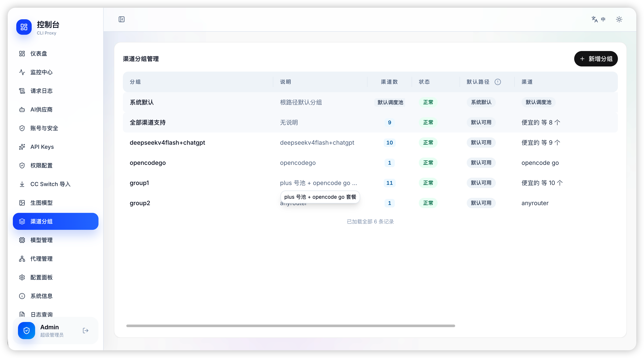Screen dimensions: 644x358
Task: Click 默认调度池 badge in 渠道 column
Action: tap(538, 102)
